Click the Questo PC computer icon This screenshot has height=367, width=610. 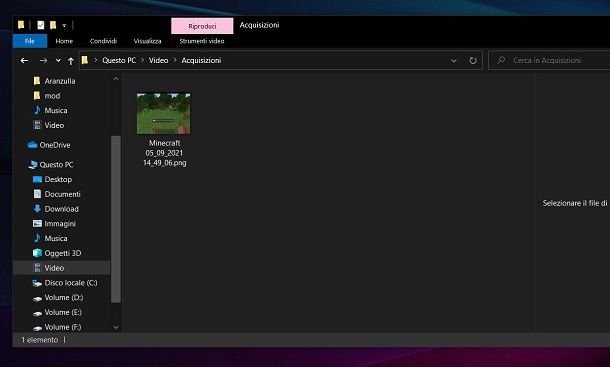click(33, 165)
